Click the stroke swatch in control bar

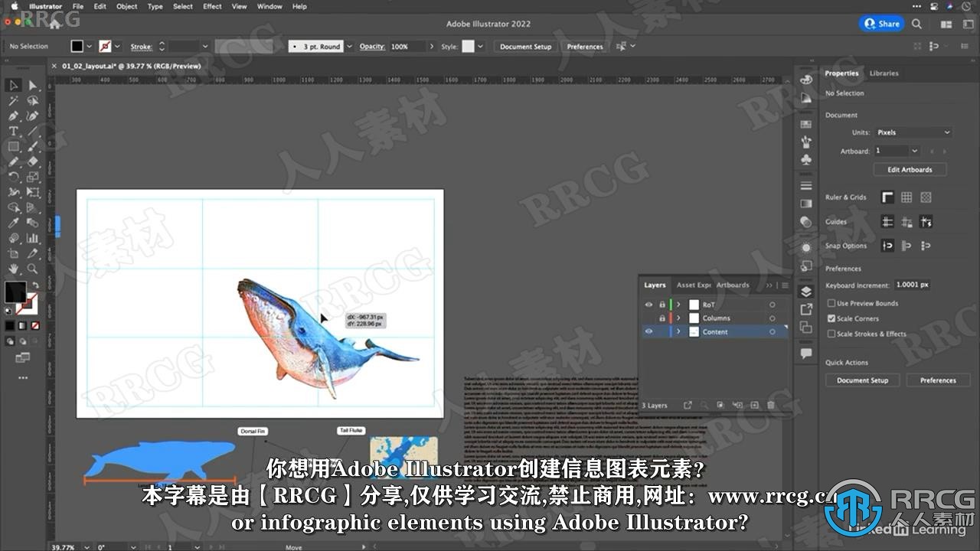(x=105, y=47)
